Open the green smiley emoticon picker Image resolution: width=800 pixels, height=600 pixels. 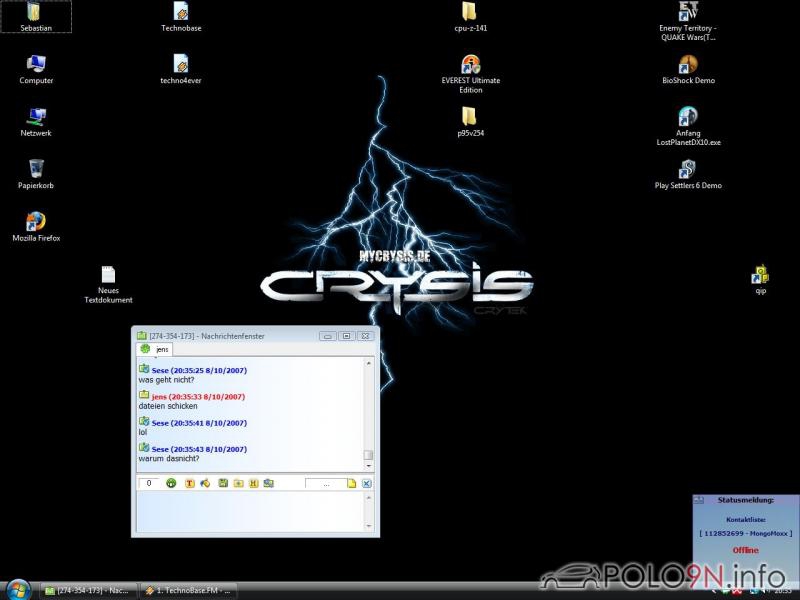(x=171, y=483)
